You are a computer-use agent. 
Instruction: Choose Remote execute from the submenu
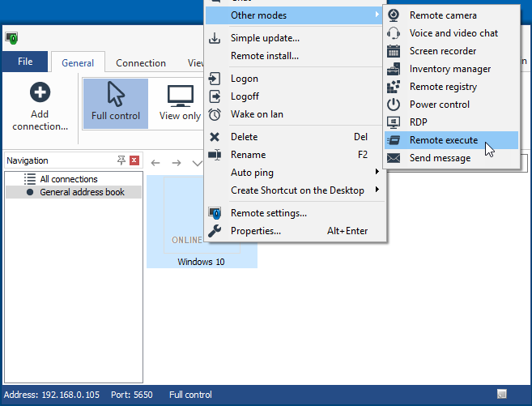pyautogui.click(x=443, y=140)
